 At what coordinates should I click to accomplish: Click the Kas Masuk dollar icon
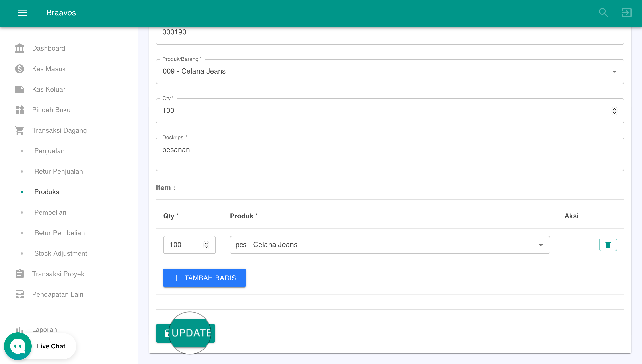19,69
